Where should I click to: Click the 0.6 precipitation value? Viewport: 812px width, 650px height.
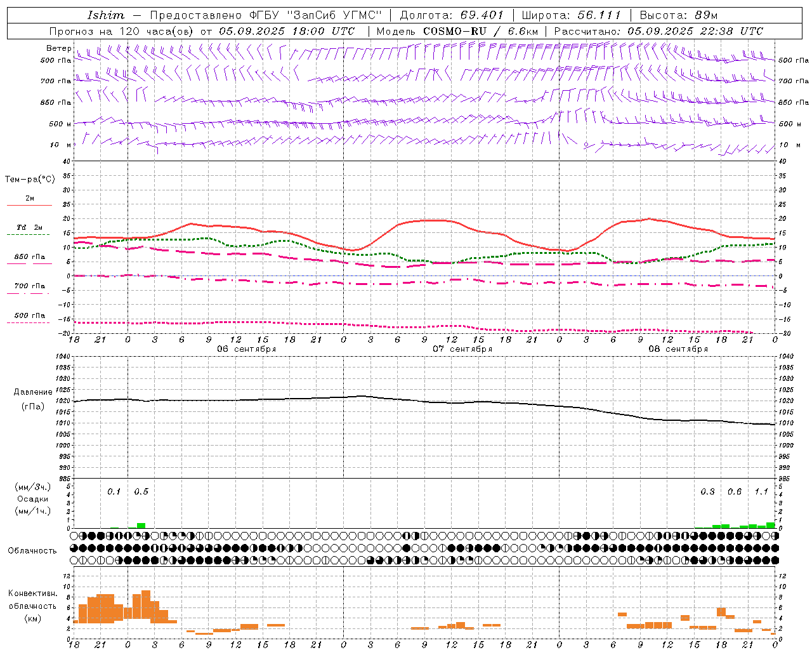[x=735, y=492]
